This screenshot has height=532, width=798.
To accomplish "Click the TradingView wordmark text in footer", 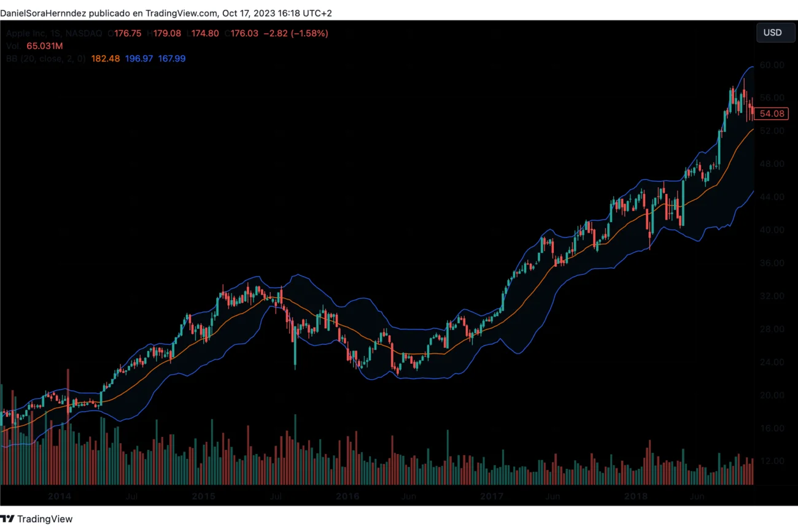I will point(44,519).
